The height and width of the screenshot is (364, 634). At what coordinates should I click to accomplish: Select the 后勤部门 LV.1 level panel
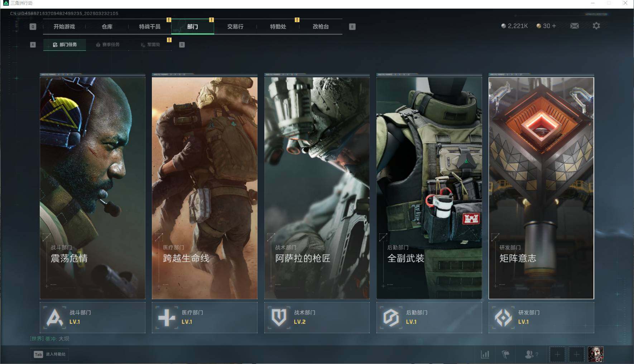coord(429,317)
